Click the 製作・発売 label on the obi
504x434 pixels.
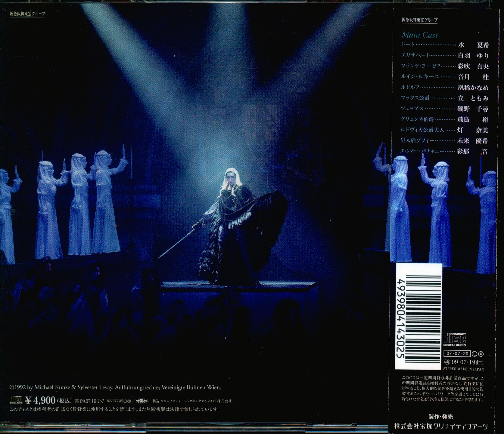click(x=440, y=417)
